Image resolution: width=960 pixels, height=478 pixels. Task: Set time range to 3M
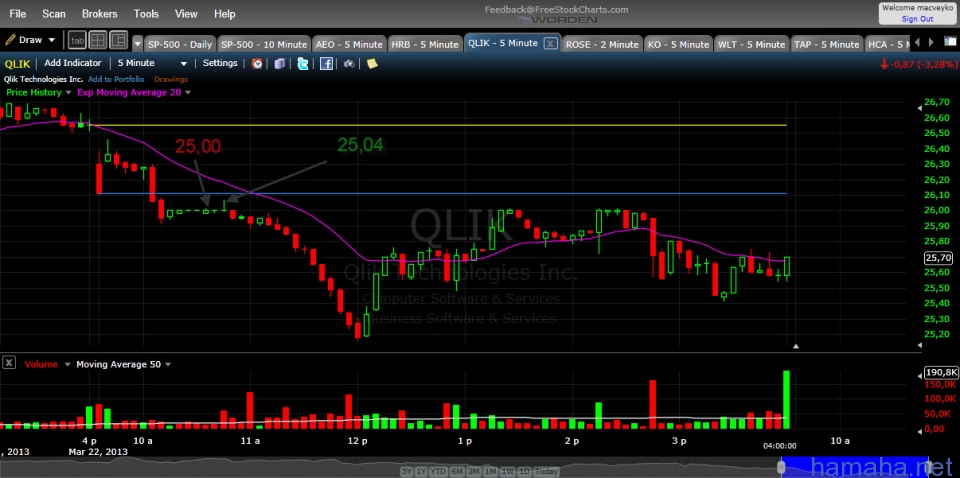point(473,471)
